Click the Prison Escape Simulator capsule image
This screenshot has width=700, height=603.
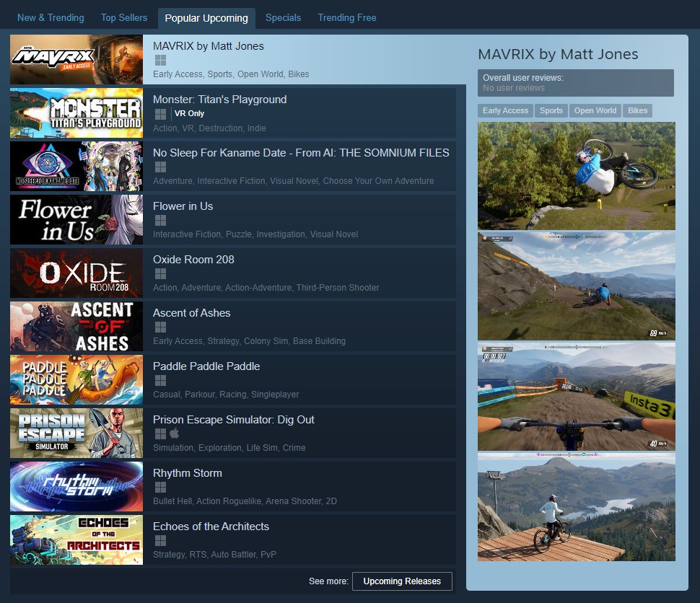(x=76, y=433)
